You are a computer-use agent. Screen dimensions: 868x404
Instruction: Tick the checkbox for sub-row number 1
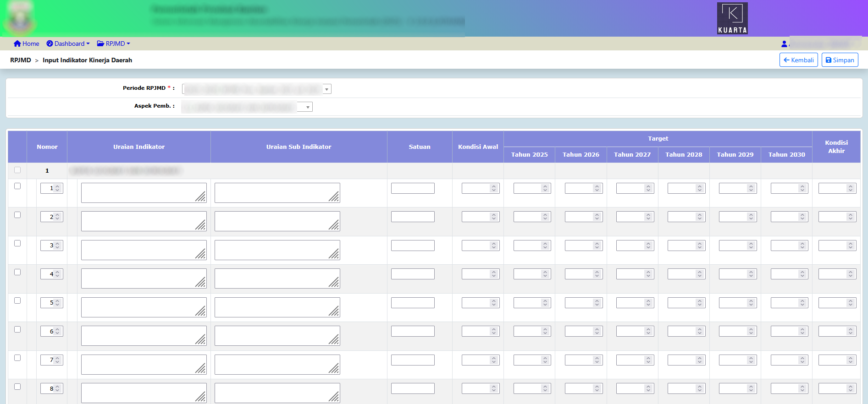[x=17, y=186]
